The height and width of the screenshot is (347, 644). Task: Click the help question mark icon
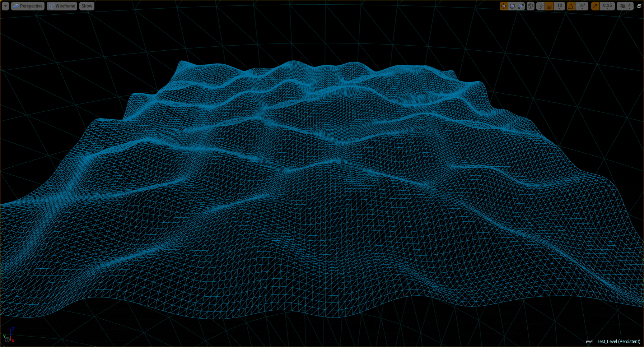pos(7,340)
